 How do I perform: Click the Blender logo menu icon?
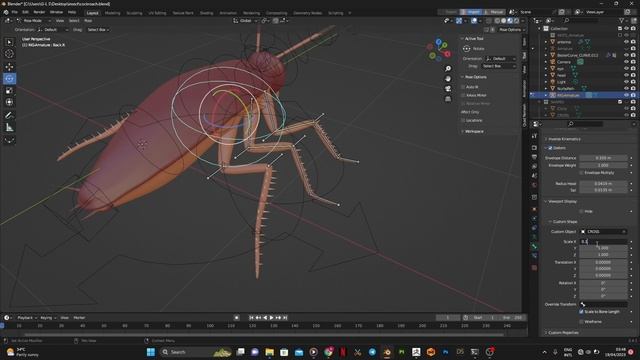click(x=6, y=12)
